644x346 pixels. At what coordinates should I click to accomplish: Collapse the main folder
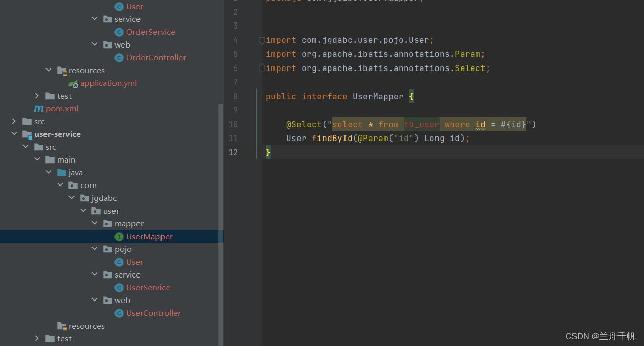[37, 159]
